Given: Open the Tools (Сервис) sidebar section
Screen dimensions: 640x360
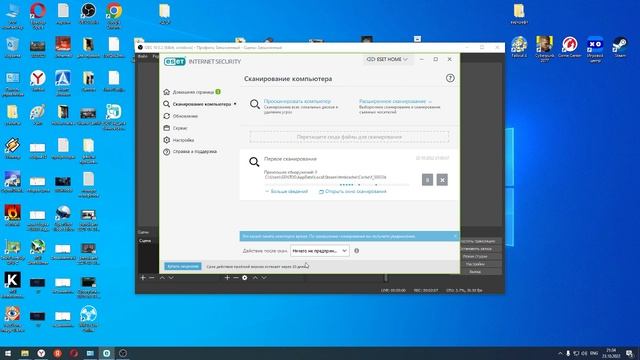Looking at the screenshot, I should pos(175,128).
